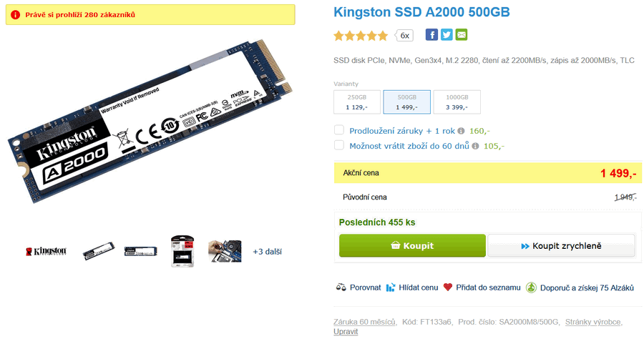Click the Hlídat cenu chart icon
644x354 pixels.
391,287
